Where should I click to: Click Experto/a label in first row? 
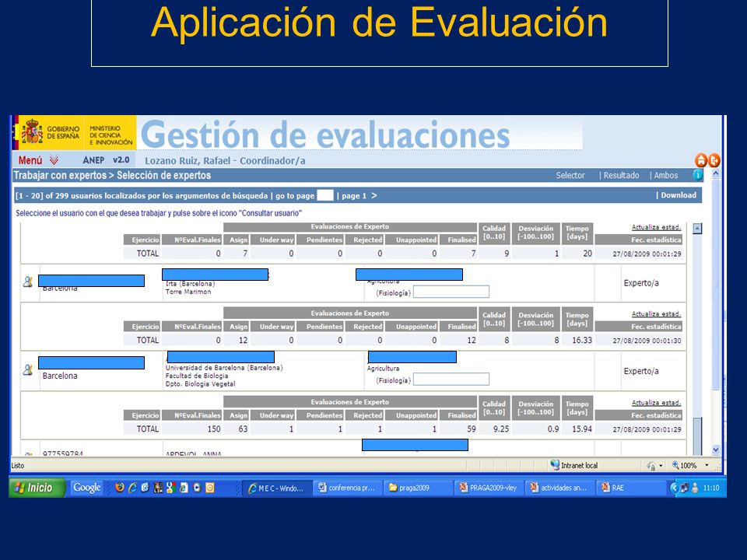[x=641, y=283]
